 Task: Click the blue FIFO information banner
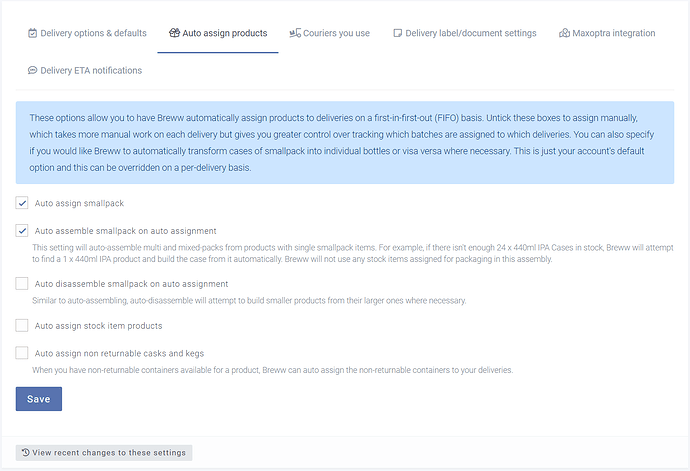coord(344,142)
